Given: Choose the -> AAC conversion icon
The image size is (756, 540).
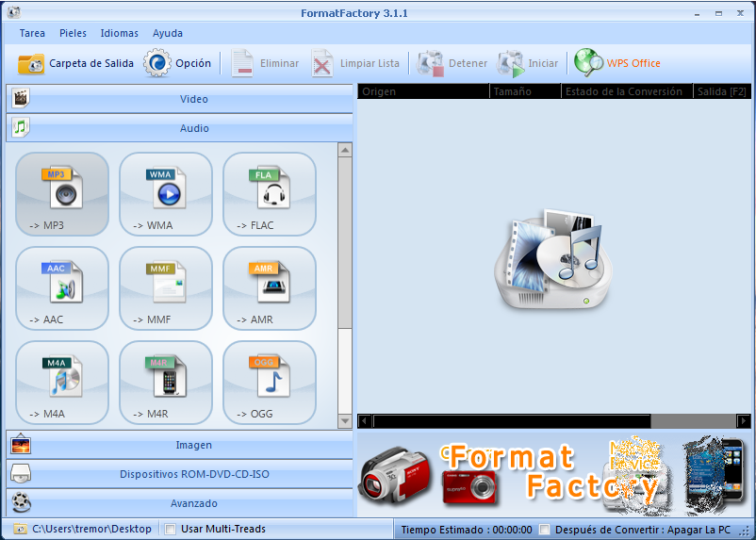Looking at the screenshot, I should 62,288.
